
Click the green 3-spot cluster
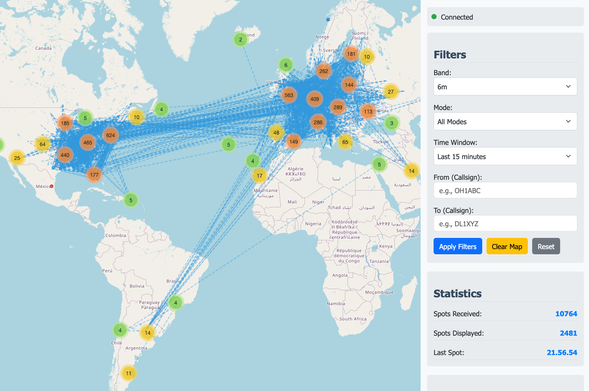click(x=391, y=123)
